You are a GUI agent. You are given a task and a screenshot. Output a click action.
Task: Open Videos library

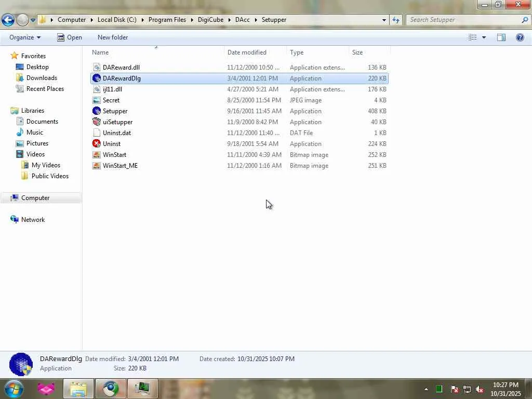(35, 154)
